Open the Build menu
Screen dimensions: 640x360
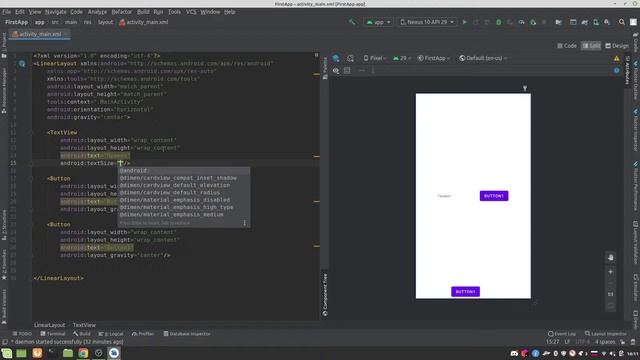click(x=143, y=12)
